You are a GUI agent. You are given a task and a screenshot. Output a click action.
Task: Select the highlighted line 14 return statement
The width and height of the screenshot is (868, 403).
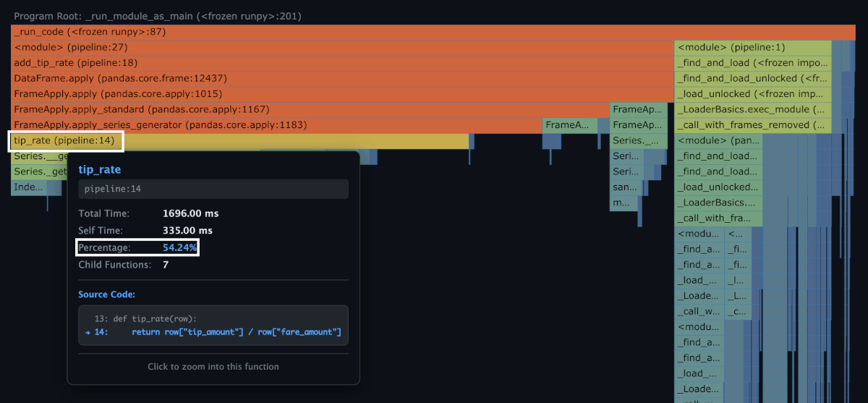213,332
